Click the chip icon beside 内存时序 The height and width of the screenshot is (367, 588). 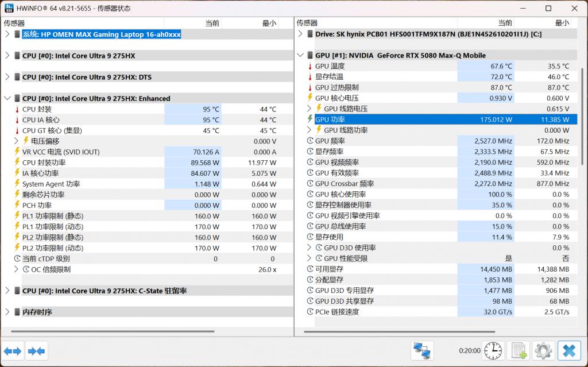pos(17,312)
